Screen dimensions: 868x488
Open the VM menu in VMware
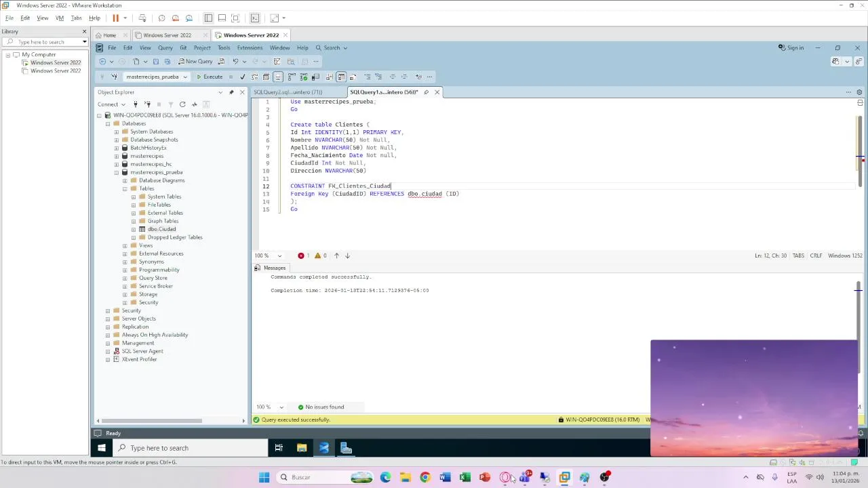(x=60, y=18)
